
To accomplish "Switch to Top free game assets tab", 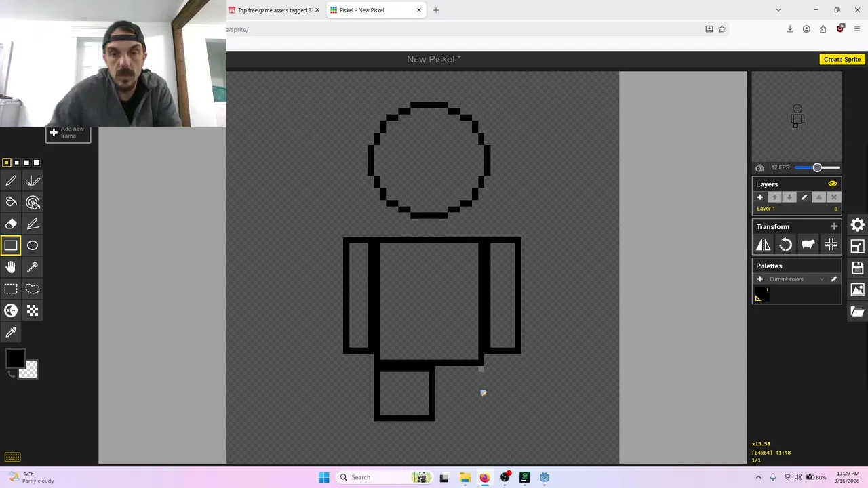I will point(275,10).
